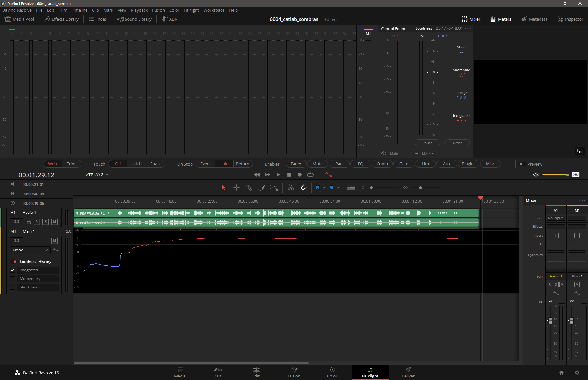Open the Workspace menu
This screenshot has width=588, height=380.
click(x=214, y=10)
